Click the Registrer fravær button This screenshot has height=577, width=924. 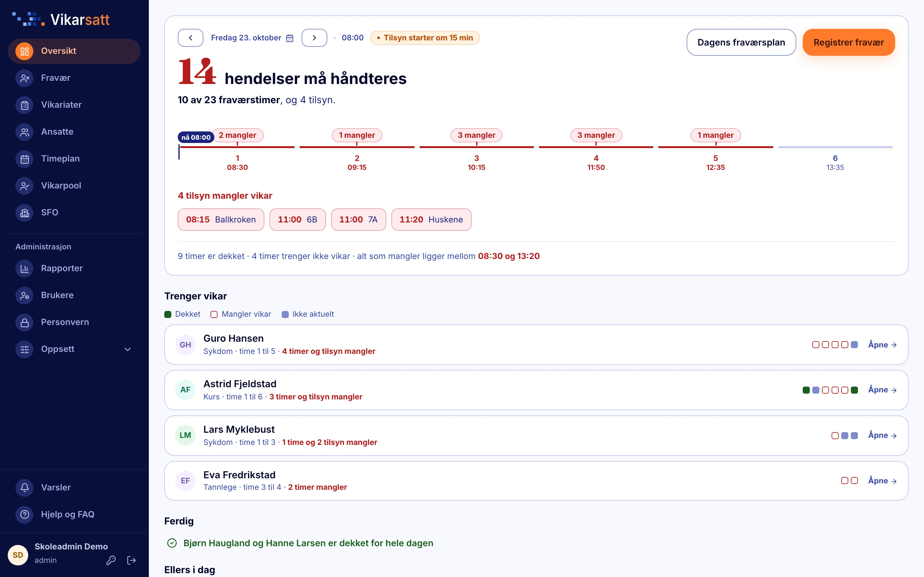coord(848,42)
